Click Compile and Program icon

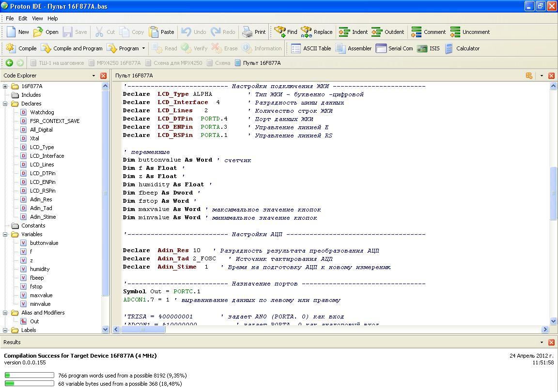click(x=72, y=48)
